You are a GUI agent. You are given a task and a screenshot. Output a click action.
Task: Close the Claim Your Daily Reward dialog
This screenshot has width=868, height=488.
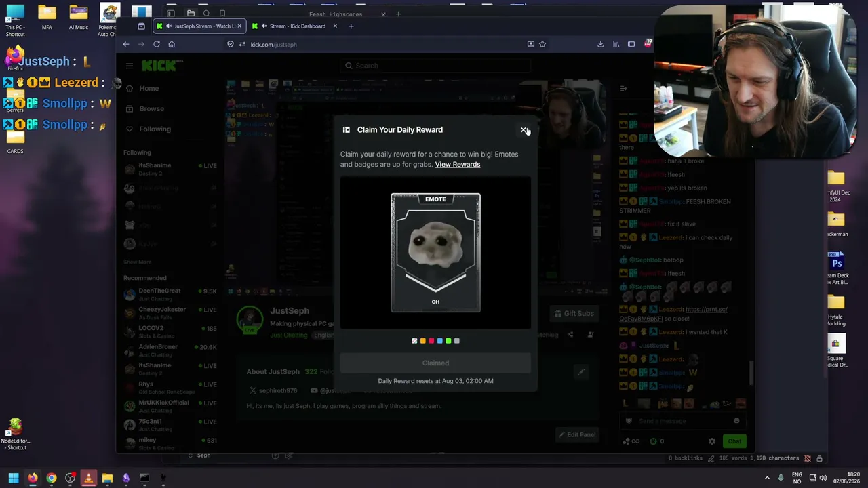524,129
